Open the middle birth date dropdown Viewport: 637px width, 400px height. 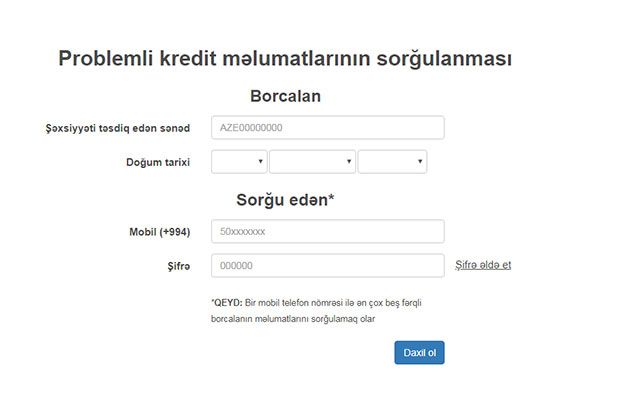312,162
